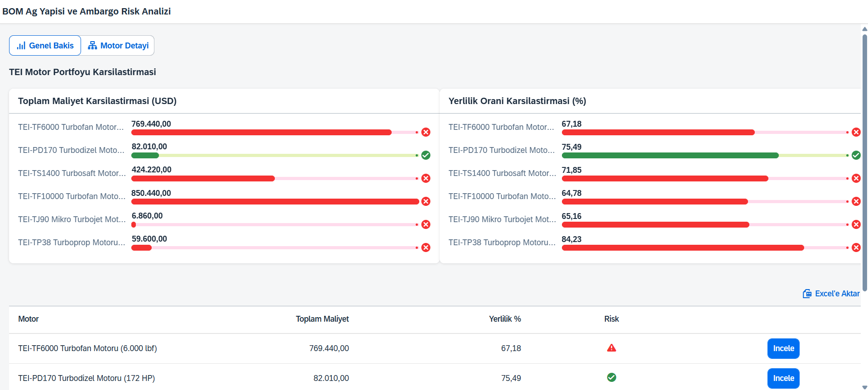
Task: Click error icon beside 6.860,00 cost bar
Action: (x=426, y=224)
